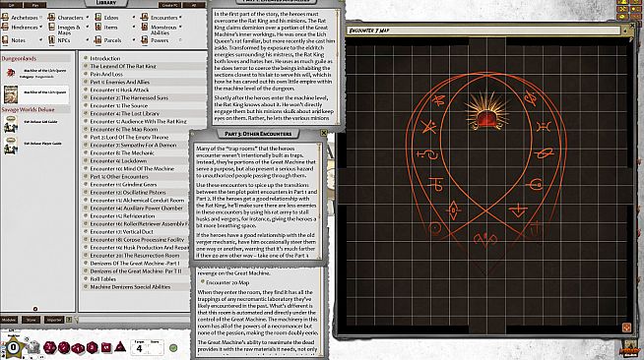Pick the square six-sided red die

pyautogui.click(x=106, y=347)
